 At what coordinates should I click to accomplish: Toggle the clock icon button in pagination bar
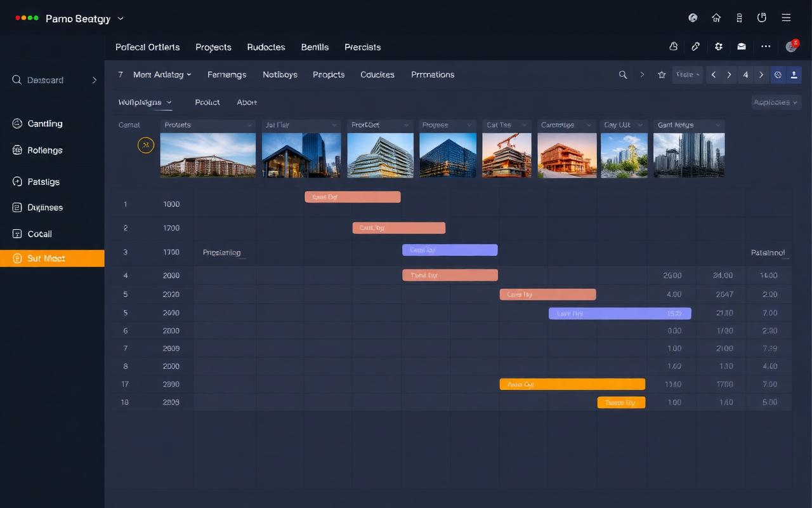(778, 75)
